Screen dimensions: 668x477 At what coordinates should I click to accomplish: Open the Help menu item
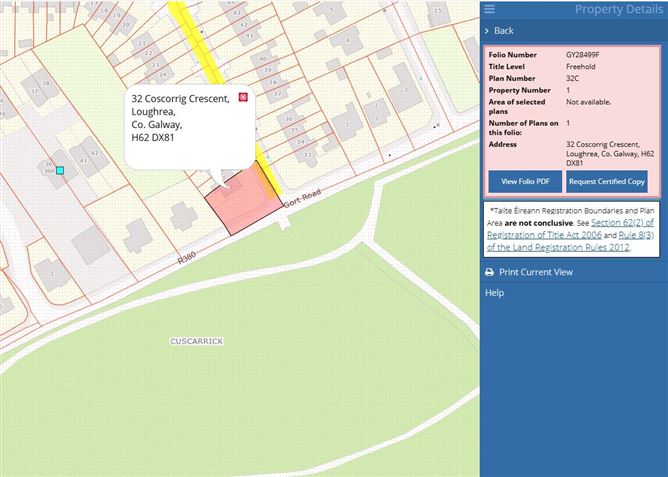[x=494, y=293]
